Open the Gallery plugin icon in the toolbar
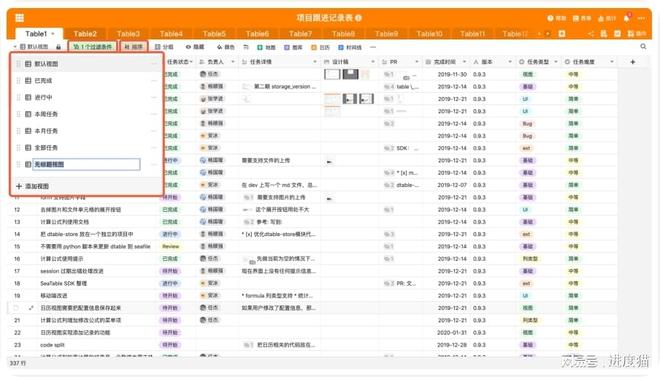Screen dimensions: 660x377 [x=293, y=47]
